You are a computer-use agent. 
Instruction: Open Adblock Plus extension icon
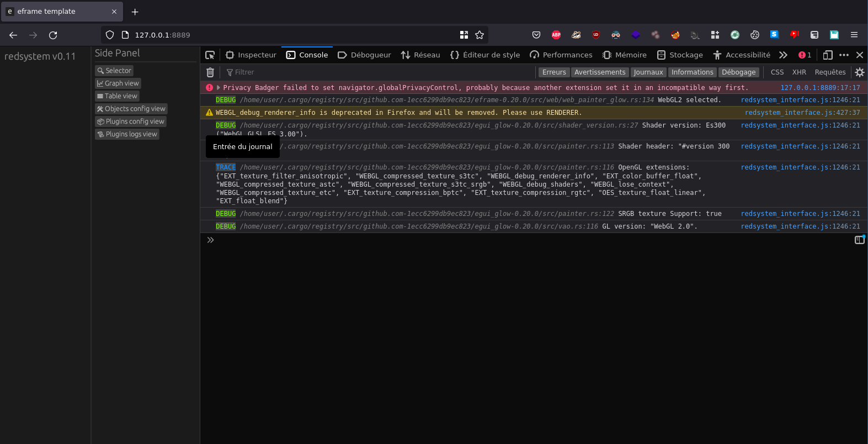556,35
